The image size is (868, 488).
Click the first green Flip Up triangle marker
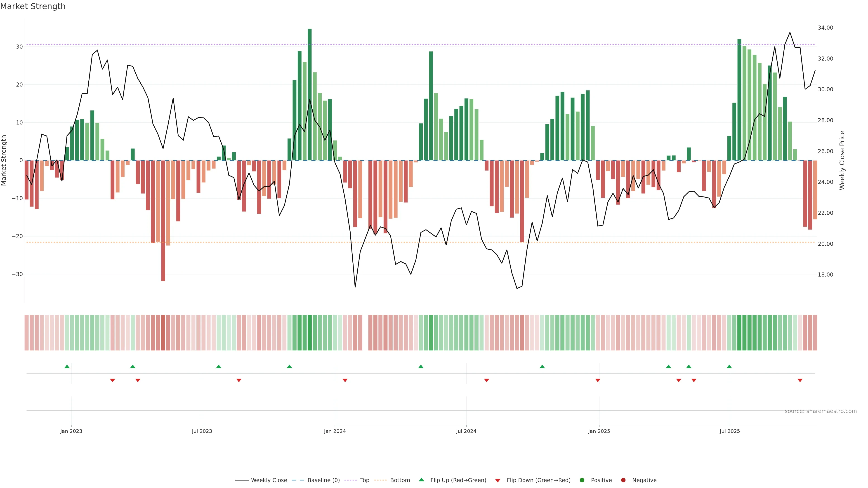click(x=67, y=366)
